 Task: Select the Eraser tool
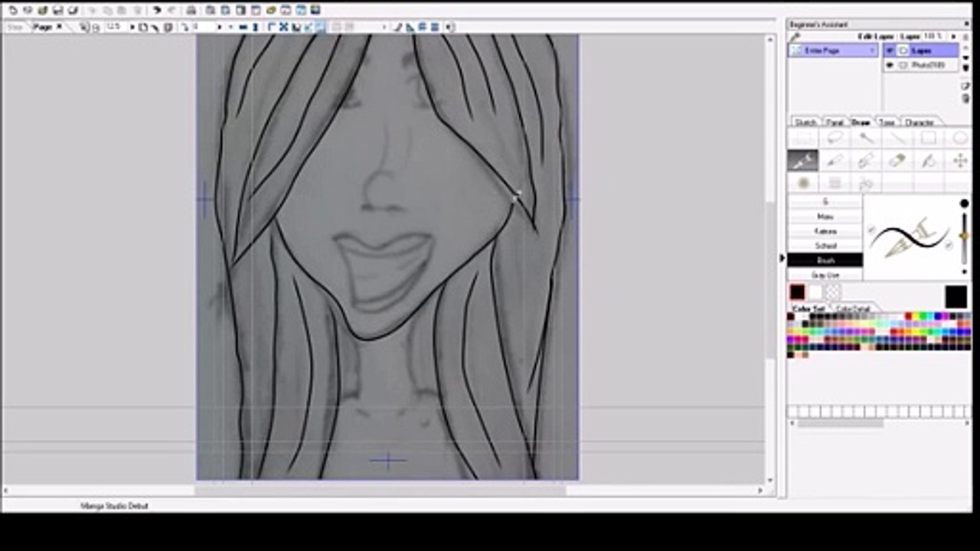(x=897, y=161)
